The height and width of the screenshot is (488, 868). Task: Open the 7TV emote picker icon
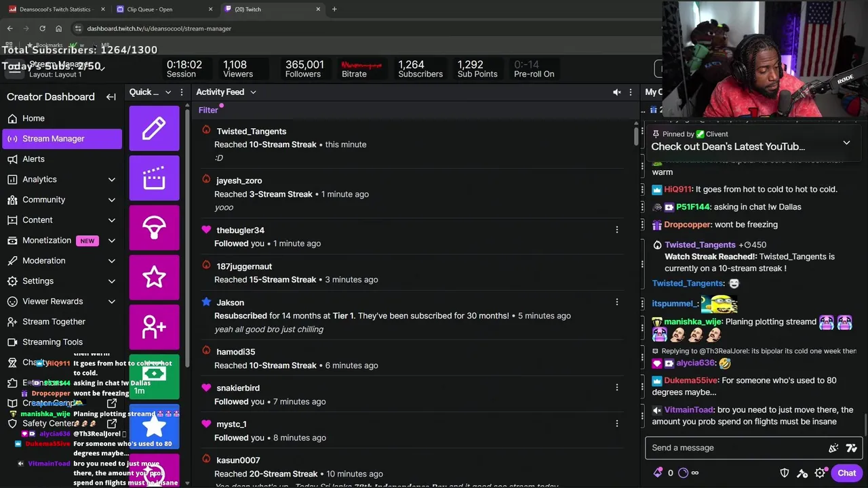click(x=852, y=448)
